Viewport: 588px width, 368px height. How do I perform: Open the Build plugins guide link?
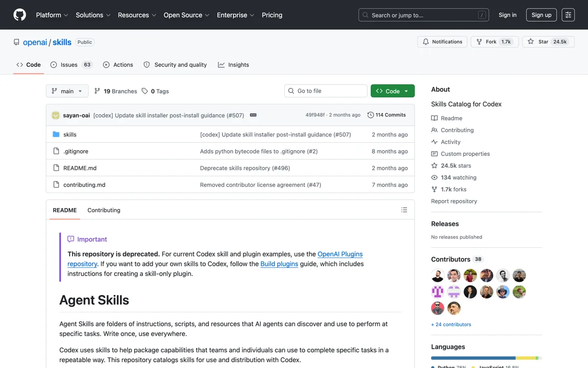279,264
